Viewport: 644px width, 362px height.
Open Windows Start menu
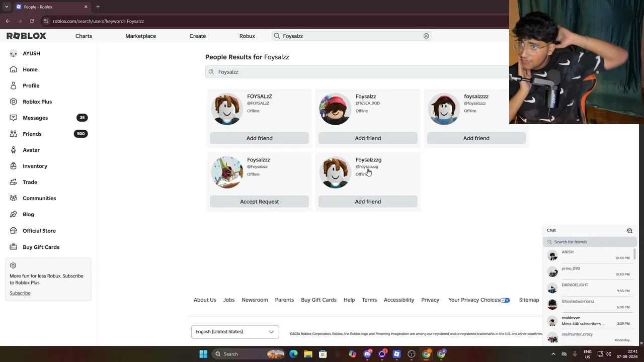pyautogui.click(x=203, y=354)
